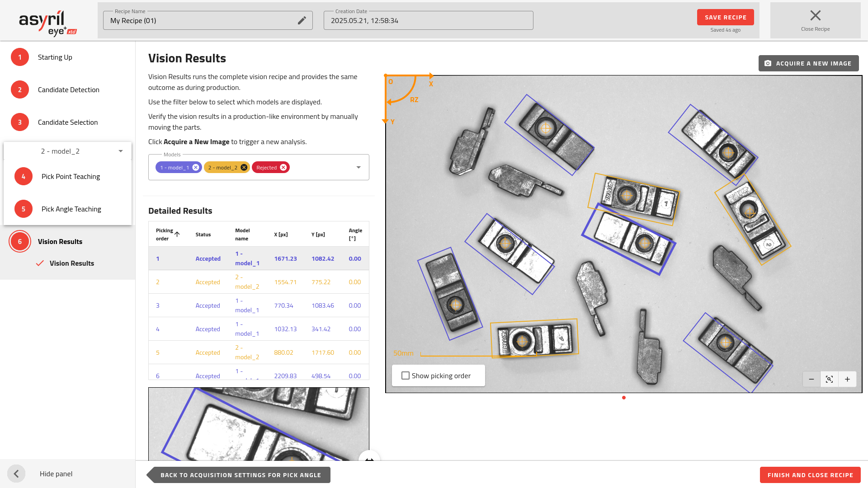Viewport: 868px width, 488px height.
Task: Click the Status column header
Action: (x=203, y=235)
